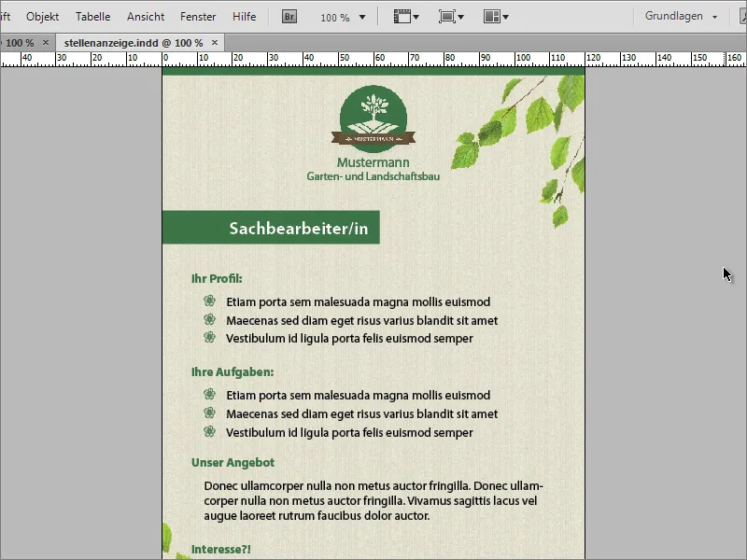Launch Adobe Bridge with the Br icon
The width and height of the screenshot is (747, 560).
(x=289, y=16)
